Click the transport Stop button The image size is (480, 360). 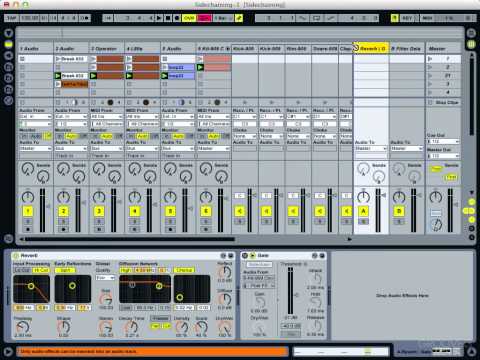pos(168,18)
